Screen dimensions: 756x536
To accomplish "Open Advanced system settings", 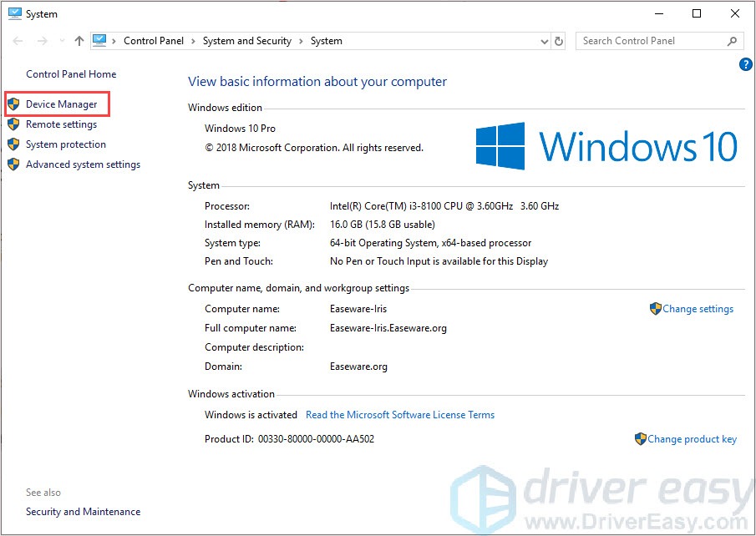I will coord(83,164).
